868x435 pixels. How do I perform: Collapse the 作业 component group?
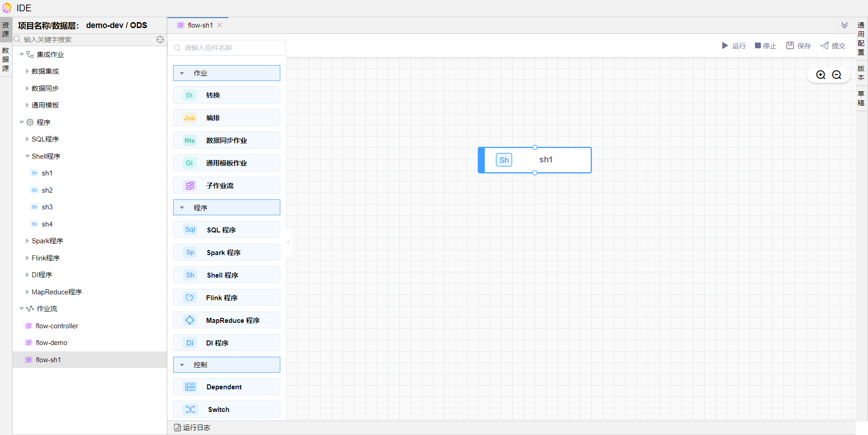(182, 73)
